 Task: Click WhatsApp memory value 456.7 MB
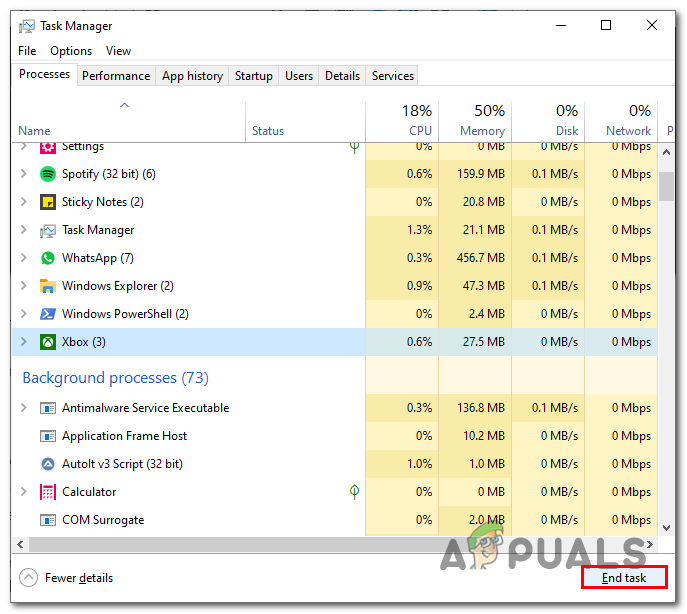point(481,258)
